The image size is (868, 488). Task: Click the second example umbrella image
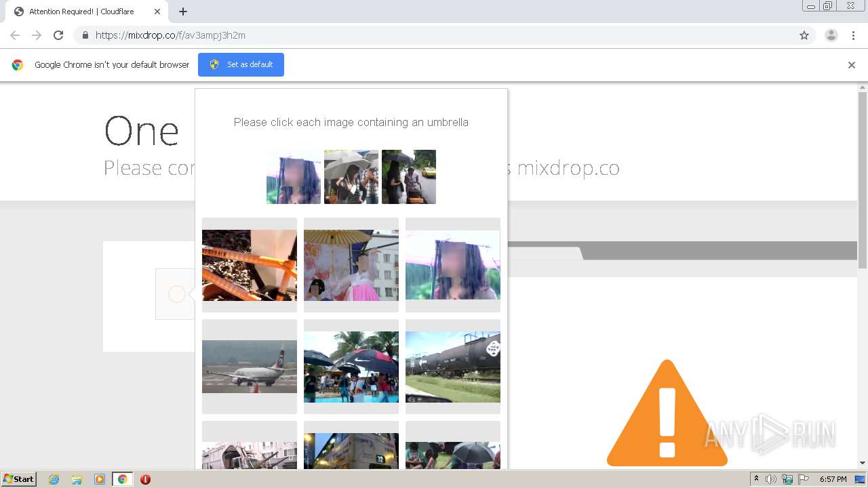tap(351, 177)
